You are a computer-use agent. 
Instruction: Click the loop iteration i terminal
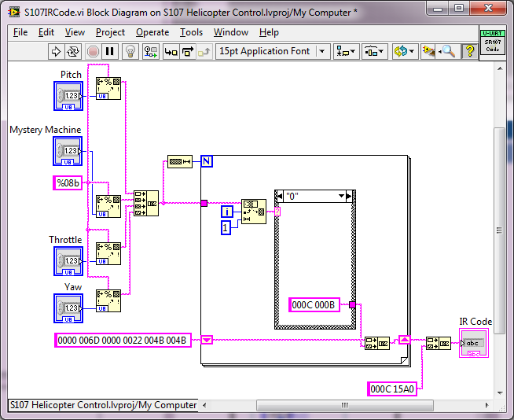(x=227, y=212)
